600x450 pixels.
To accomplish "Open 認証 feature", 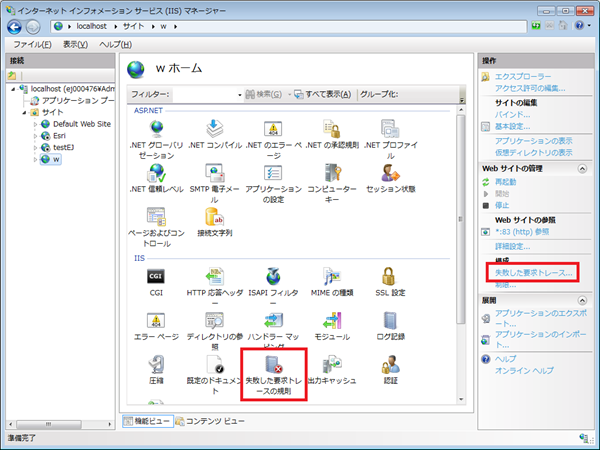I will pos(390,370).
